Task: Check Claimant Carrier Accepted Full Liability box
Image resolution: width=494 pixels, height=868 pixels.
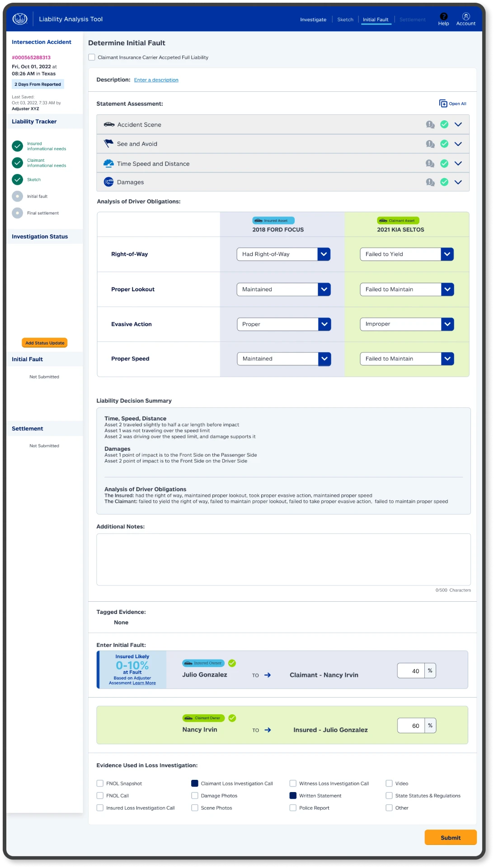Action: [x=92, y=57]
